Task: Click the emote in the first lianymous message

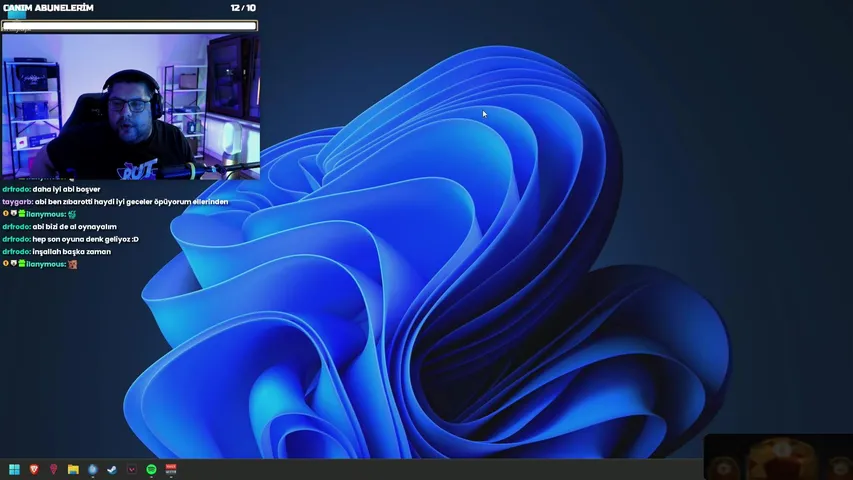Action: [x=72, y=214]
